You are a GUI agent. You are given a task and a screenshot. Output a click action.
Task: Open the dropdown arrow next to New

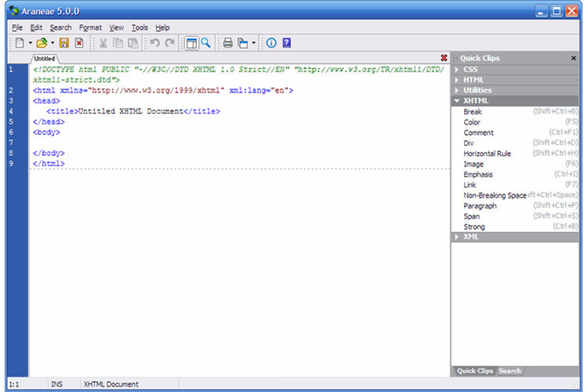click(x=30, y=43)
